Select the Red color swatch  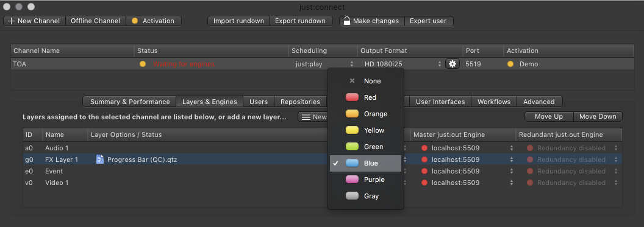click(352, 97)
